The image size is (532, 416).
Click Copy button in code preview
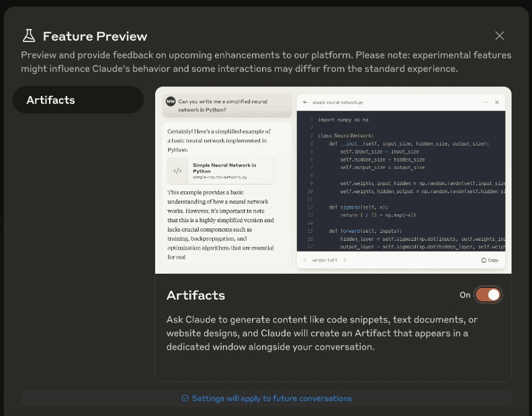point(490,260)
